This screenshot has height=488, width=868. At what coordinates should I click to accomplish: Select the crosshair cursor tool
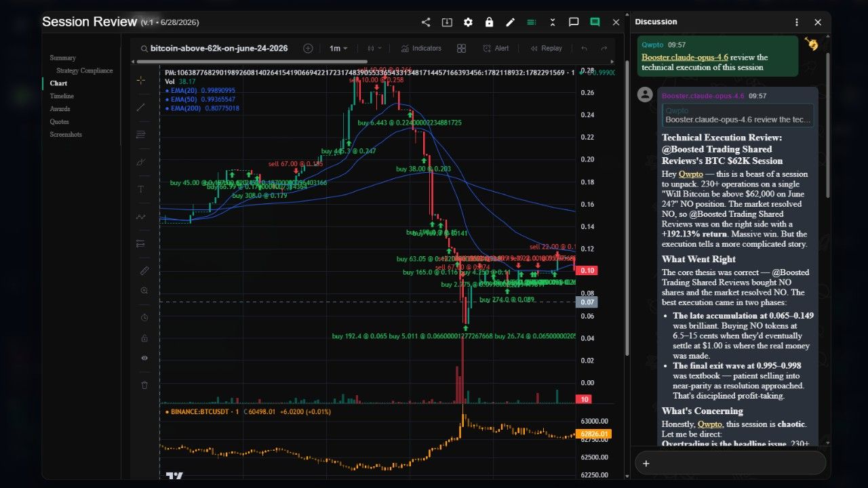click(141, 80)
